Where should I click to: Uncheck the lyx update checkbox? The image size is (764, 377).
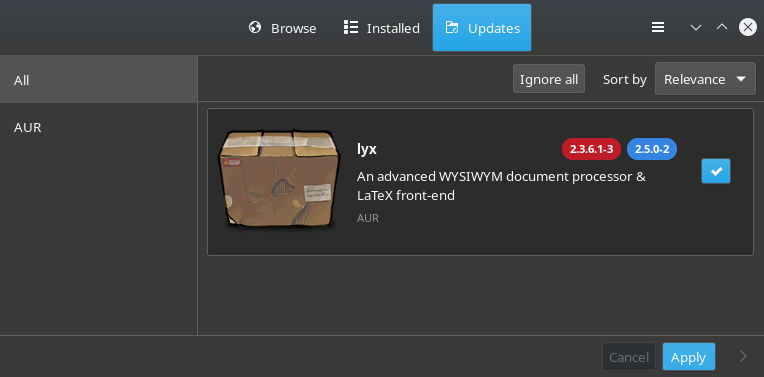tap(716, 171)
